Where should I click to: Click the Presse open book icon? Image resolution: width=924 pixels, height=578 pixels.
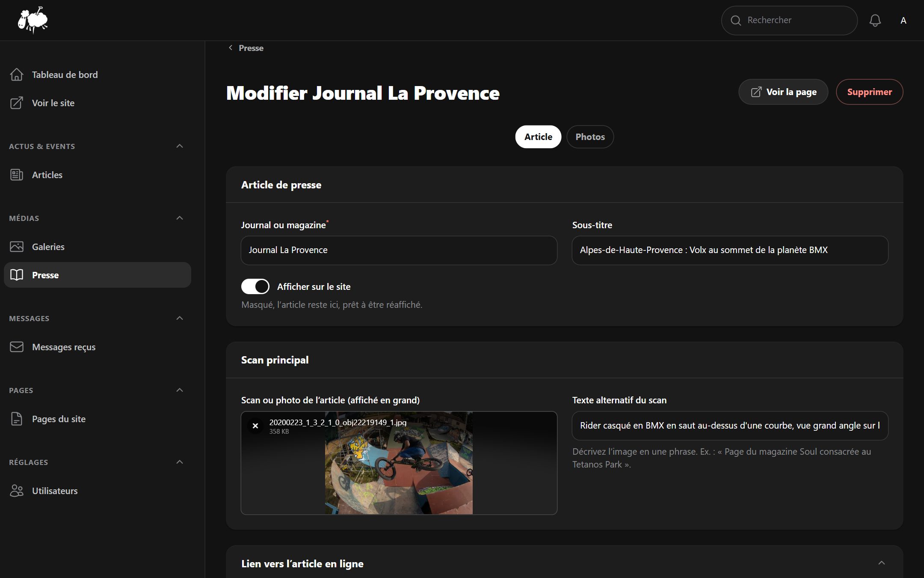click(17, 275)
